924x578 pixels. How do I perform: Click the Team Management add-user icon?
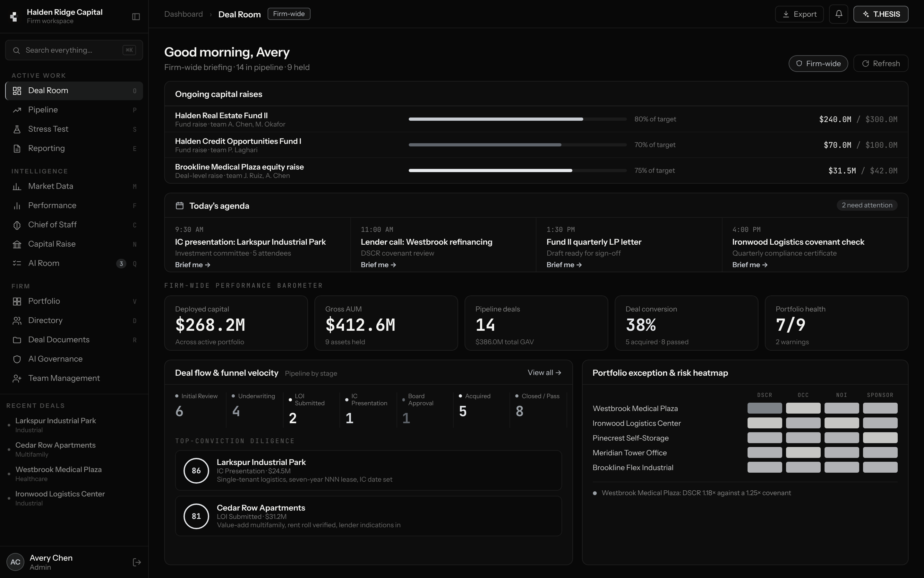click(17, 379)
